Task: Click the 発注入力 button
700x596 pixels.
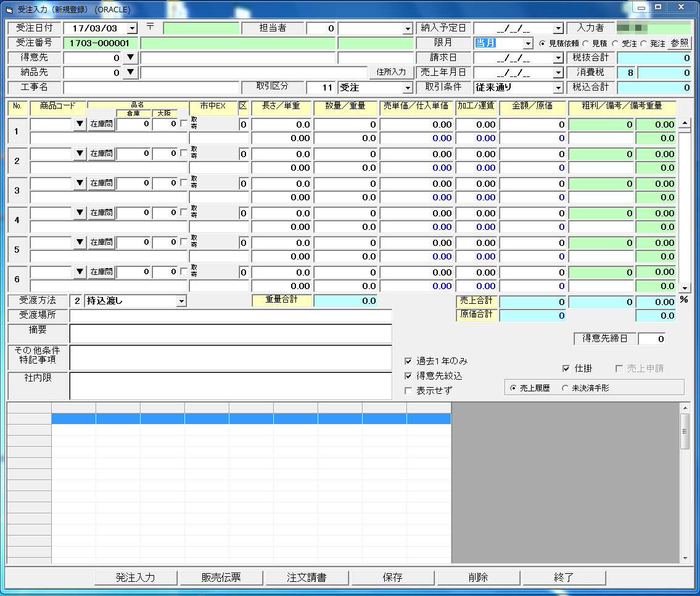Action: [x=135, y=578]
